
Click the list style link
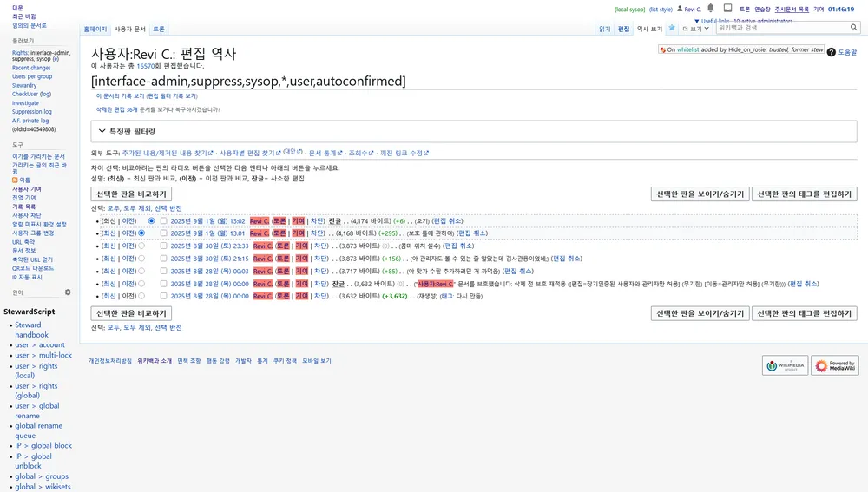pyautogui.click(x=661, y=10)
